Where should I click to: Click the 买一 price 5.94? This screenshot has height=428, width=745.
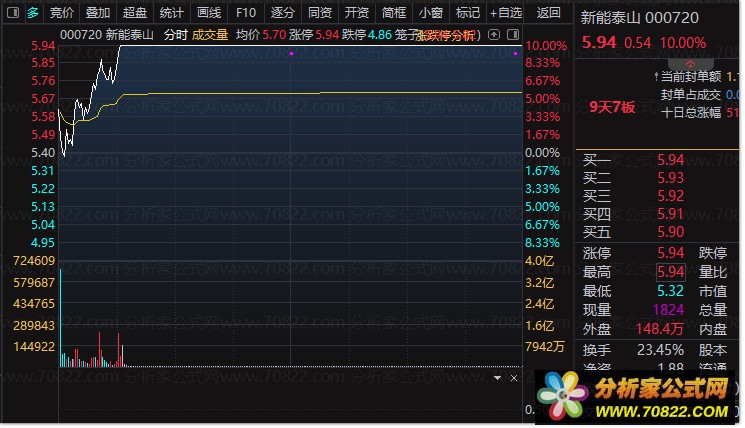(x=670, y=160)
